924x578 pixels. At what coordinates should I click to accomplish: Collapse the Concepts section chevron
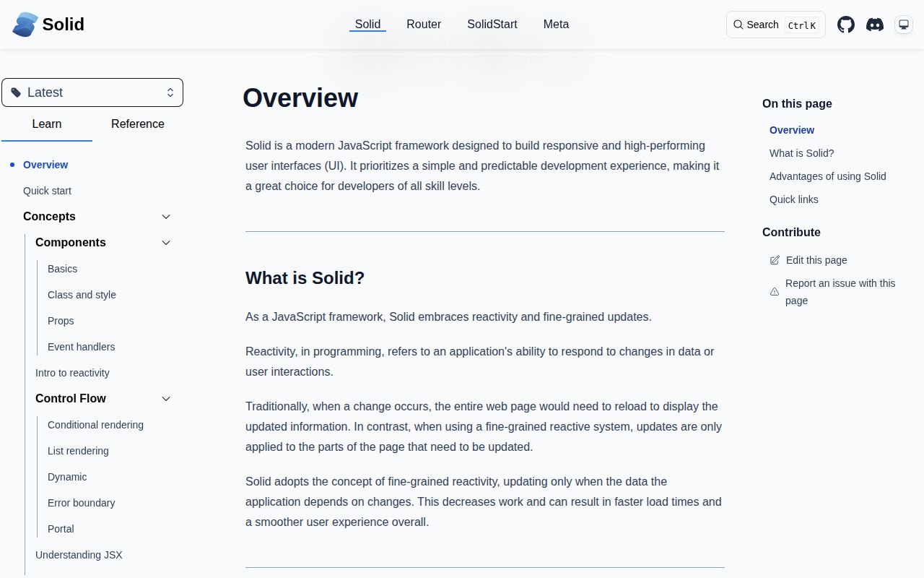pyautogui.click(x=166, y=217)
